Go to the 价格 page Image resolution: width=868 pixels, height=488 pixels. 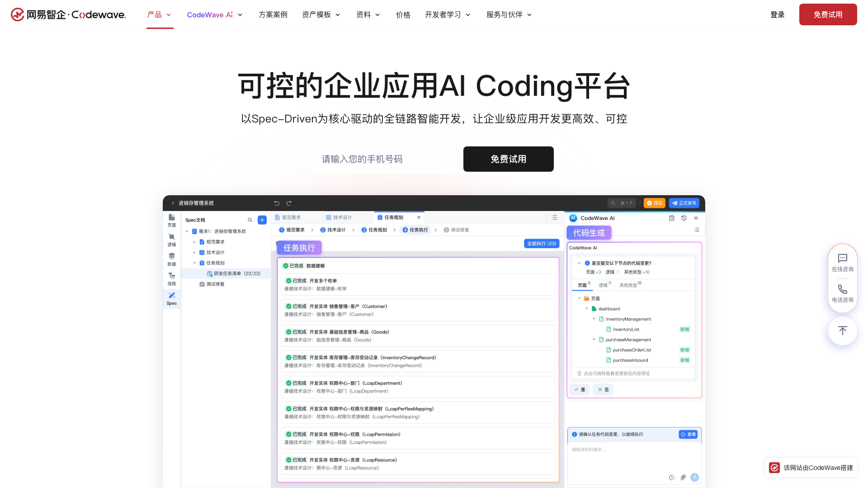pyautogui.click(x=403, y=15)
